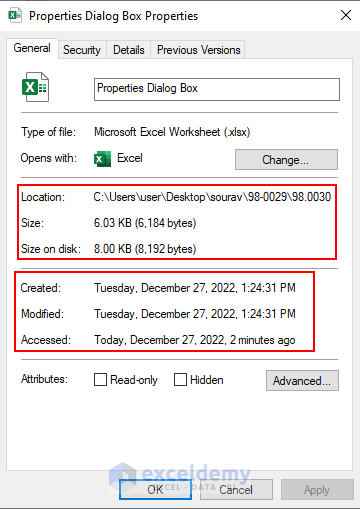Click the Modified label
Viewport: 360px width, 509px height.
(x=42, y=314)
